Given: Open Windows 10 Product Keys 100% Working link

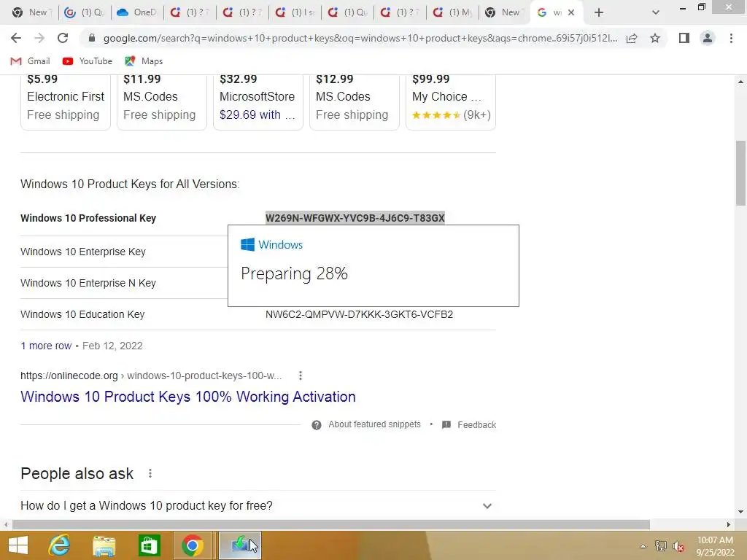Looking at the screenshot, I should 188,397.
